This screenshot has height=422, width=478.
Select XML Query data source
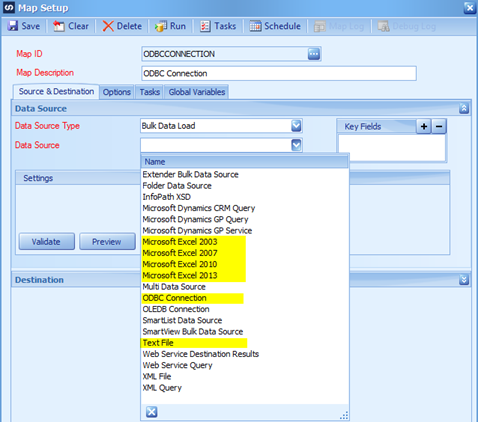pyautogui.click(x=245, y=388)
